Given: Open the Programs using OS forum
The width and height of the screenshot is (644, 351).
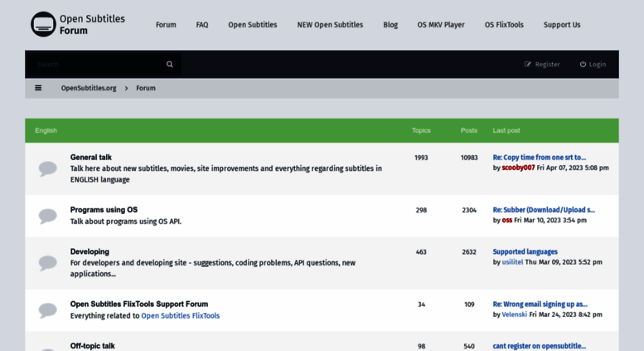Looking at the screenshot, I should (x=104, y=210).
